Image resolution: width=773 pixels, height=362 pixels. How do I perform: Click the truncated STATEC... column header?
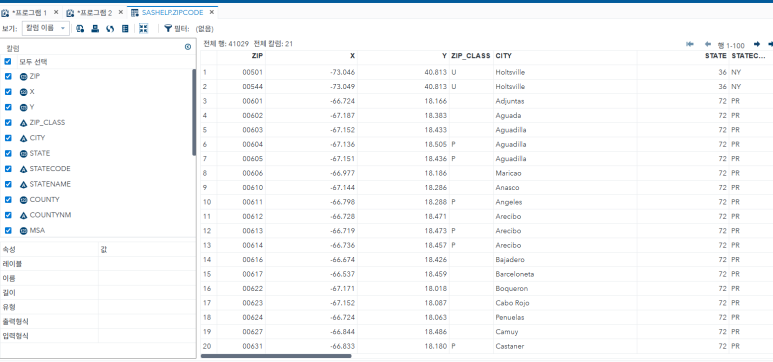pos(751,56)
